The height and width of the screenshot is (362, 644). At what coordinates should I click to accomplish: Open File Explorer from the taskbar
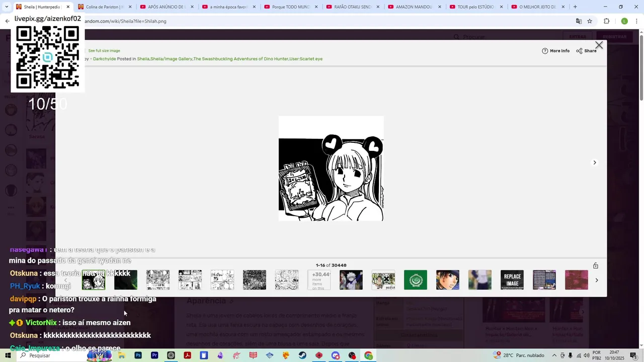(122, 355)
